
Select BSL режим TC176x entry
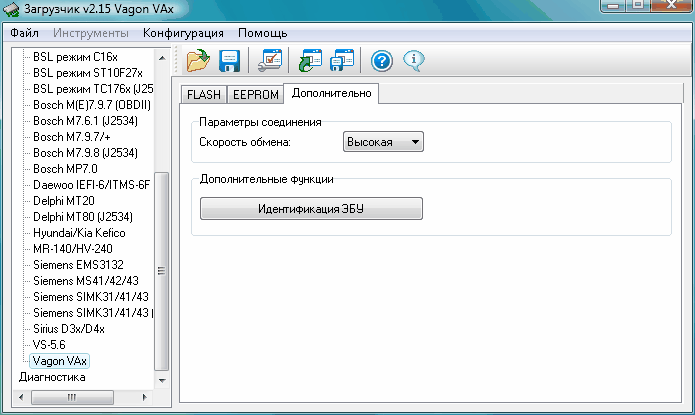click(x=93, y=89)
